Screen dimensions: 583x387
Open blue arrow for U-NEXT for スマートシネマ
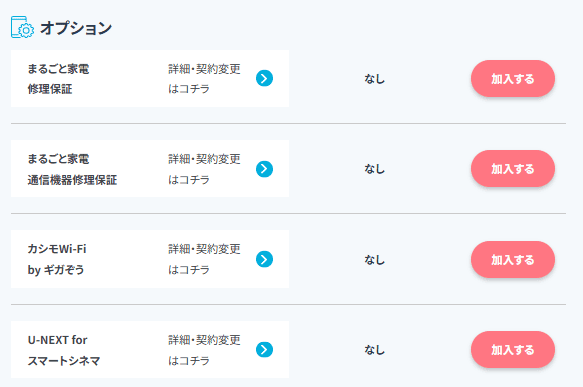coord(264,349)
